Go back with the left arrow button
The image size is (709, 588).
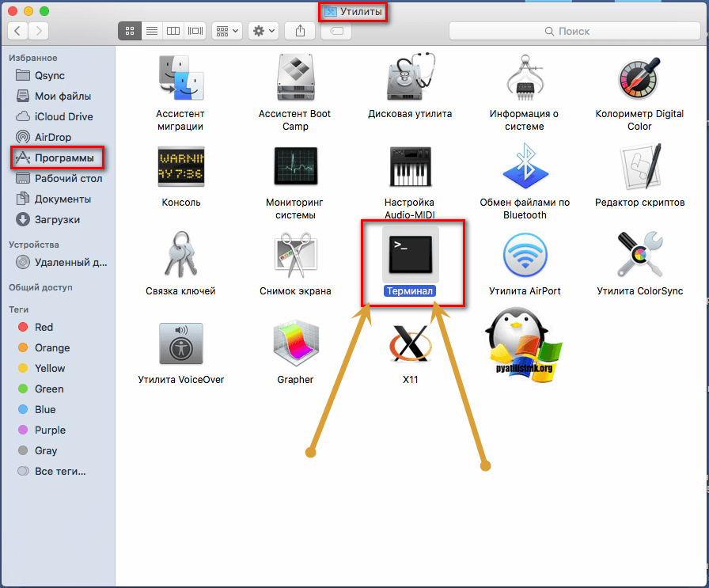(17, 31)
